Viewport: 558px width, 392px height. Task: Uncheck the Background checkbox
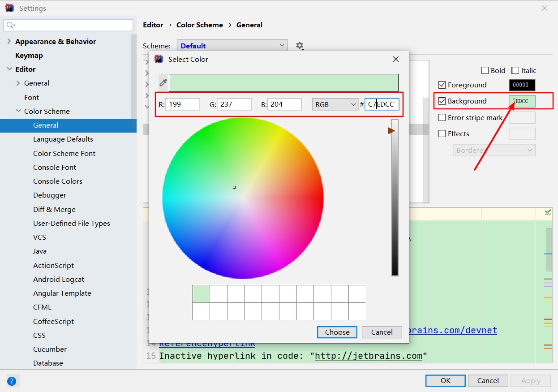pos(442,101)
